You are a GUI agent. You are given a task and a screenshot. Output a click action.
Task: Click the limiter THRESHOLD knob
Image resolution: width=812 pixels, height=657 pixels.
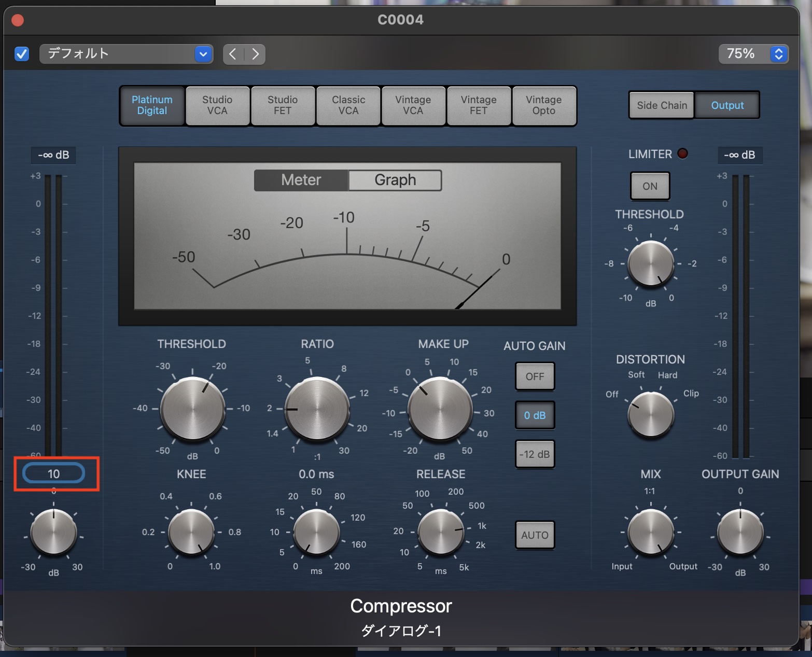pos(651,264)
